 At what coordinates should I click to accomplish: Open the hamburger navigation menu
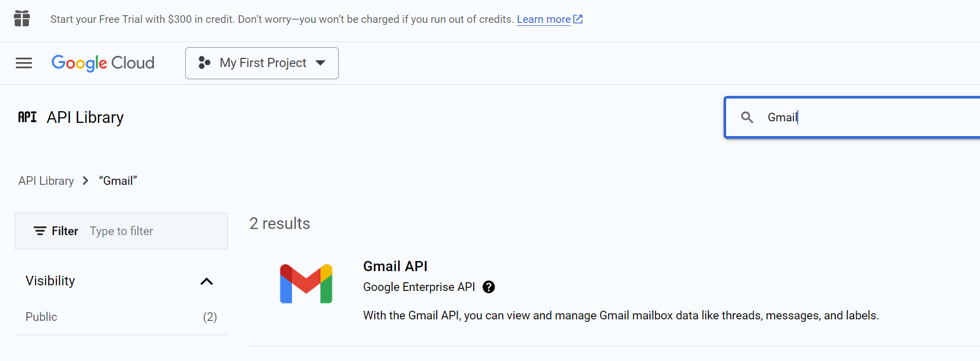pos(24,63)
